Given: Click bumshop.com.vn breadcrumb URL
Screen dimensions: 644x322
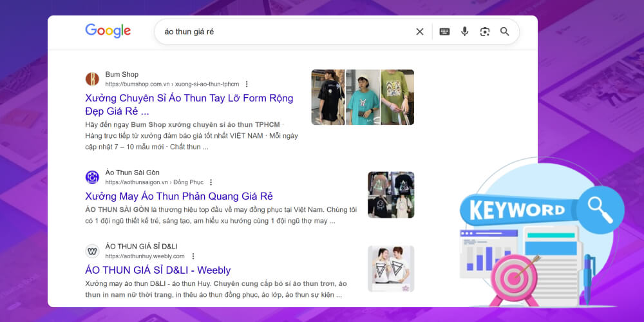Looking at the screenshot, I should (172, 84).
